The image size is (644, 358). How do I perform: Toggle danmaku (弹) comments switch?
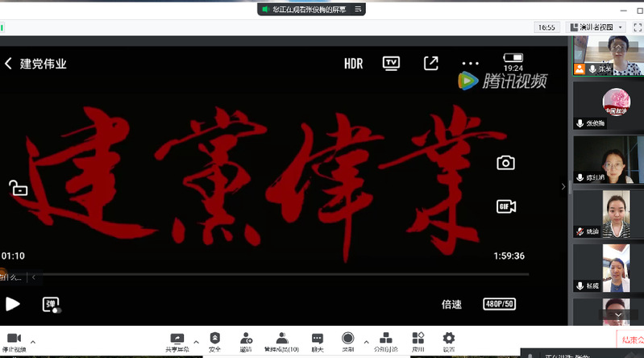(52, 305)
